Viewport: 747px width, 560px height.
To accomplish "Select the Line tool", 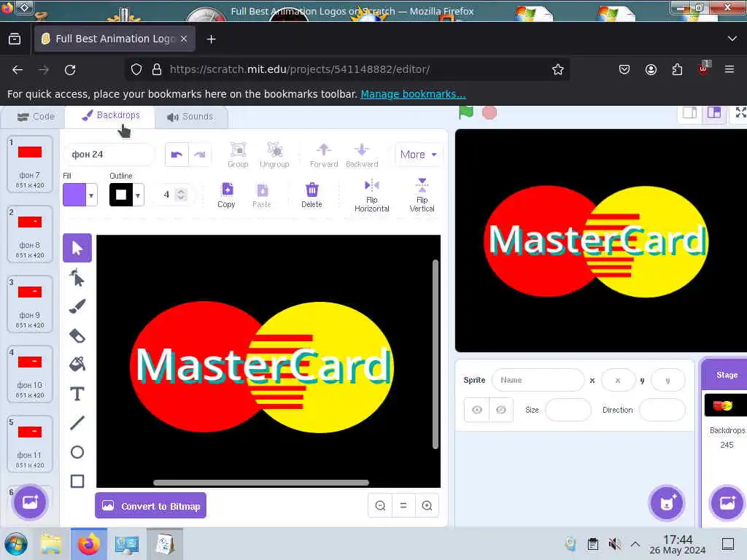I will [77, 423].
